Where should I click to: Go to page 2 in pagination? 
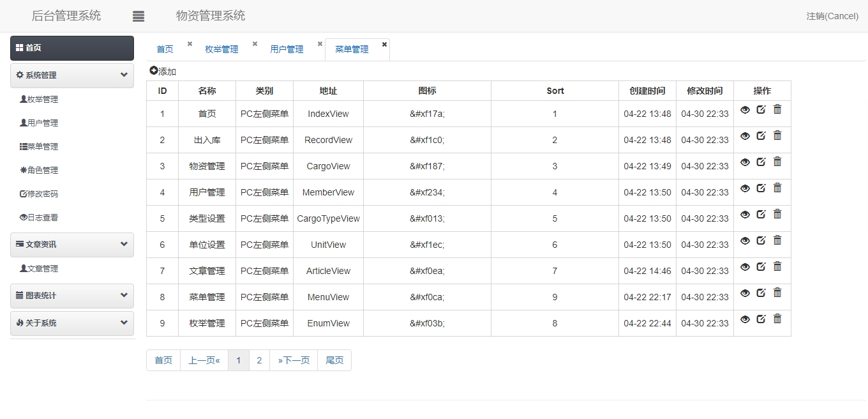coord(259,360)
